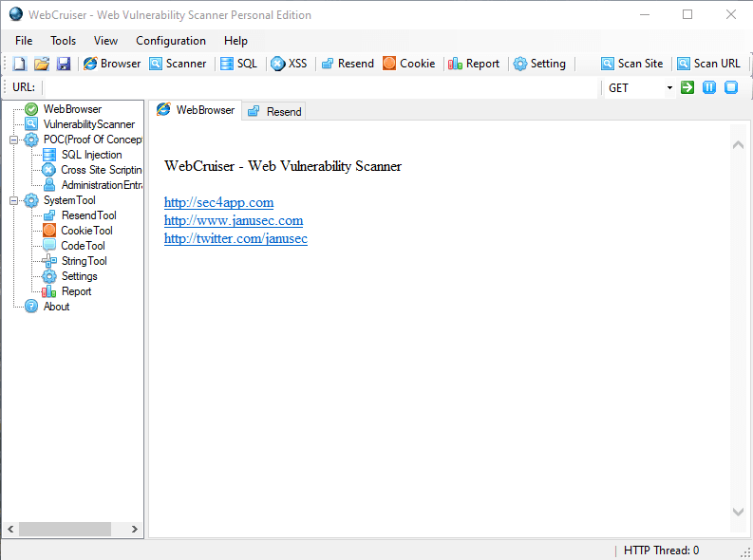Select the SystemTool tree label
The image size is (753, 560).
tap(69, 200)
